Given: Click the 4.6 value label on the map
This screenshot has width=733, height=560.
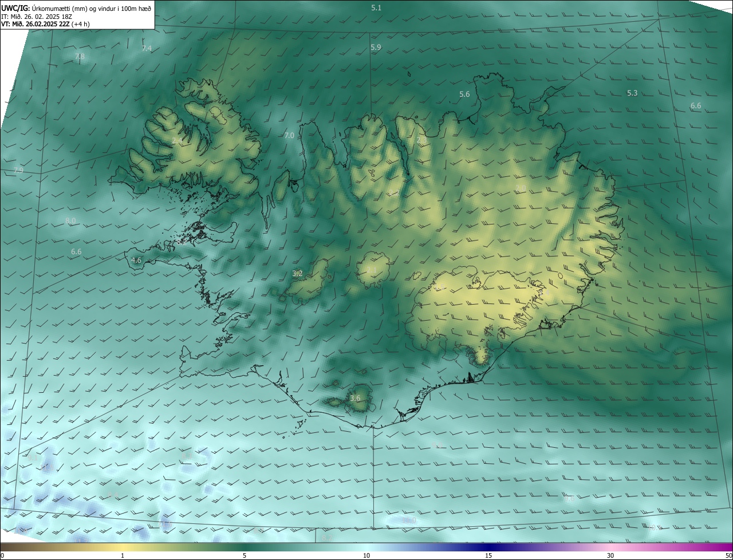Looking at the screenshot, I should pos(136,260).
